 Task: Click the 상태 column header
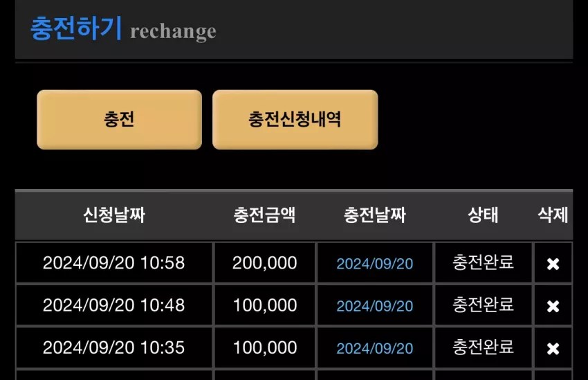[x=483, y=215]
